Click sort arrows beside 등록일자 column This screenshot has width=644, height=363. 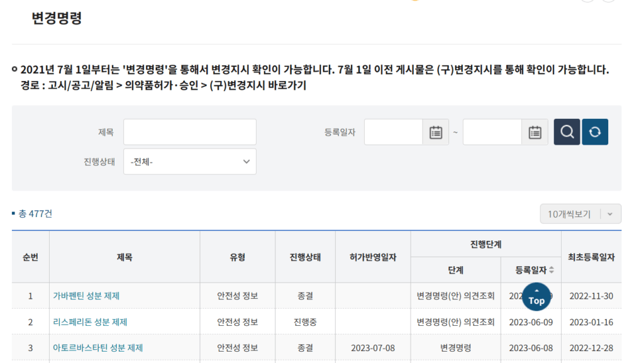(x=552, y=270)
